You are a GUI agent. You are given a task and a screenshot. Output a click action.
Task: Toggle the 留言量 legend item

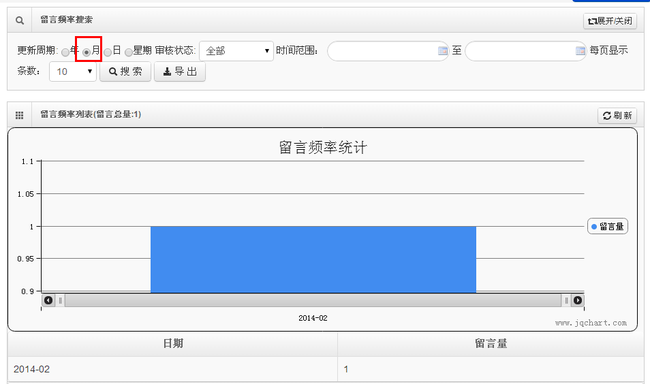click(607, 226)
